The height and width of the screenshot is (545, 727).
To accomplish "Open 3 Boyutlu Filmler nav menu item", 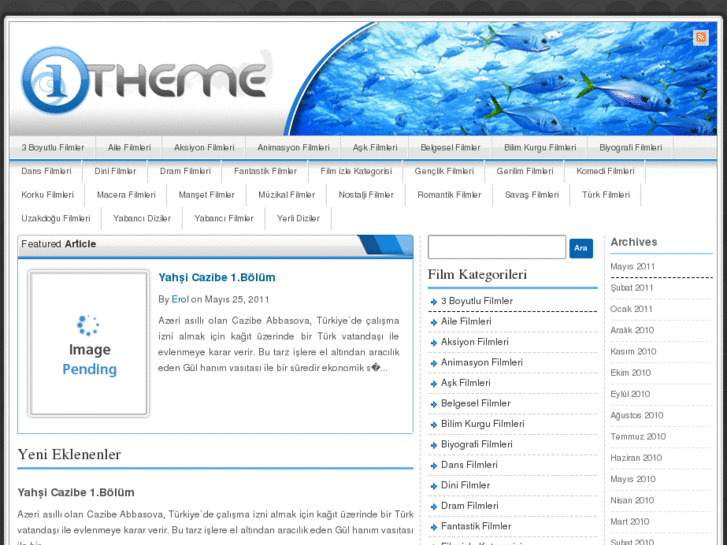I will 52,147.
